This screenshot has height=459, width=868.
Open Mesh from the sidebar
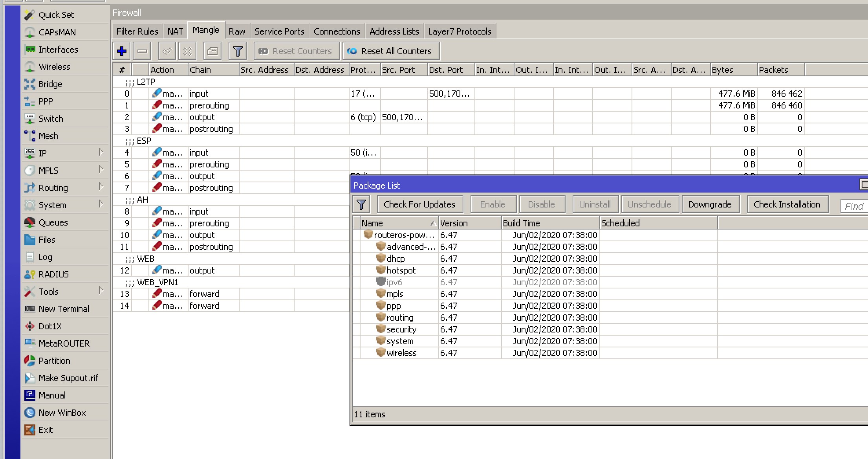pyautogui.click(x=65, y=136)
